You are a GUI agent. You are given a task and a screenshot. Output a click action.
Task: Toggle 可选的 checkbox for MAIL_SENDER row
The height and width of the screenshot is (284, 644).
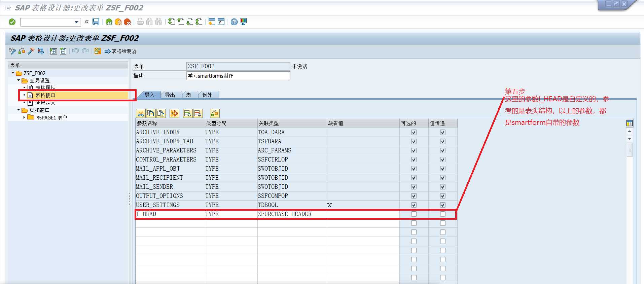pos(414,187)
